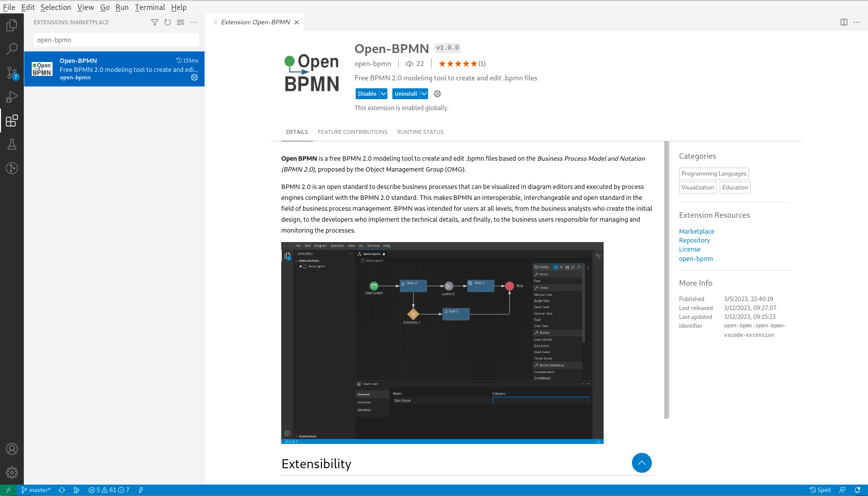Click the five-star rating
Image resolution: width=868 pixels, height=496 pixels.
458,63
